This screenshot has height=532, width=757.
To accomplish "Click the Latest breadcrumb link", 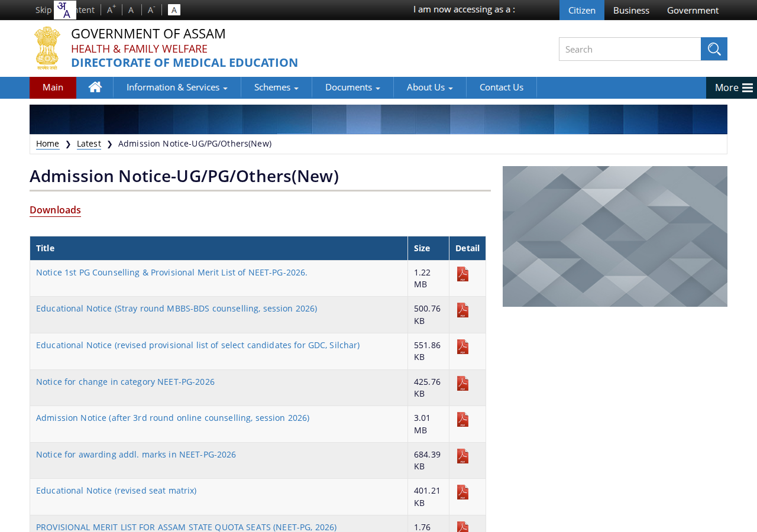I will tap(89, 144).
